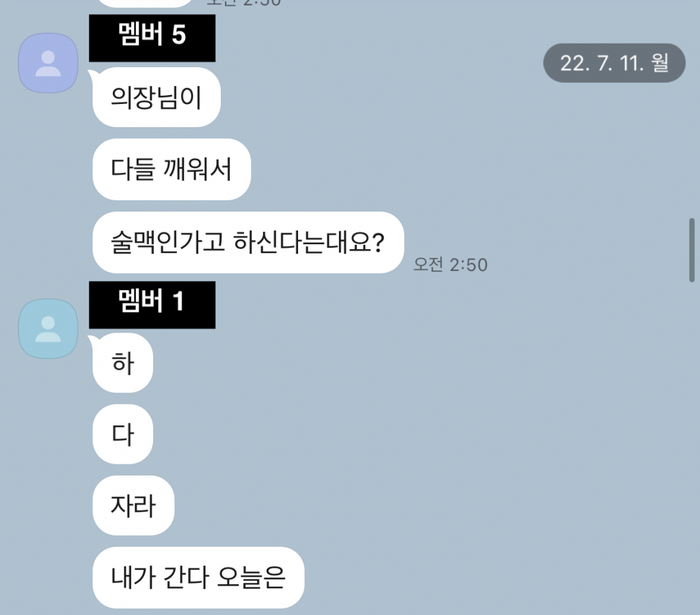Image resolution: width=700 pixels, height=615 pixels.
Task: Open 멤버 5's purple profile avatar
Action: pyautogui.click(x=49, y=63)
